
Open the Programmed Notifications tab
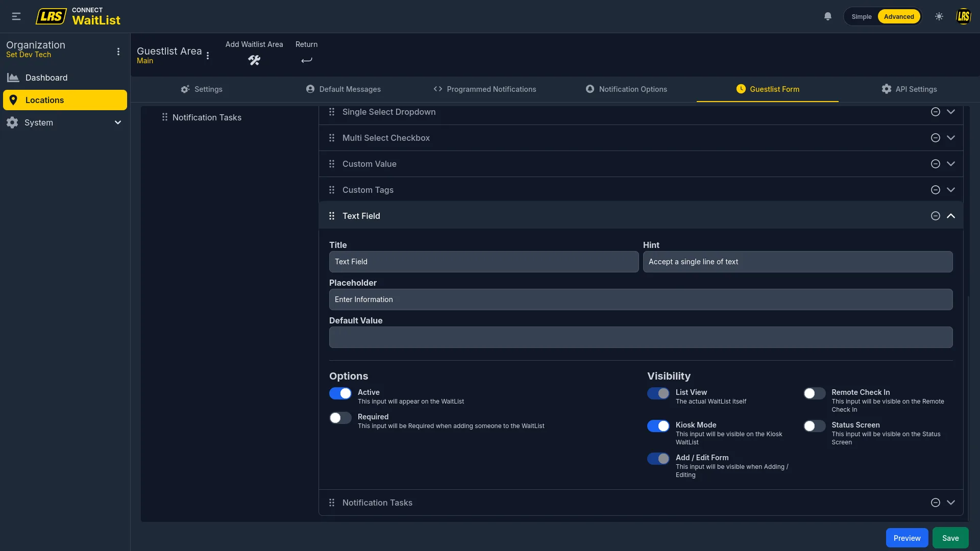(485, 89)
